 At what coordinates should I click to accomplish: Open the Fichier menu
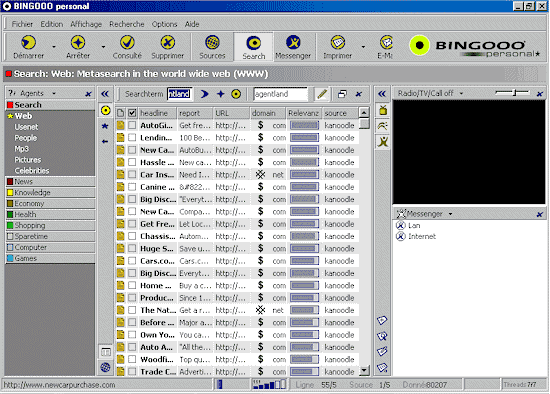[22, 24]
